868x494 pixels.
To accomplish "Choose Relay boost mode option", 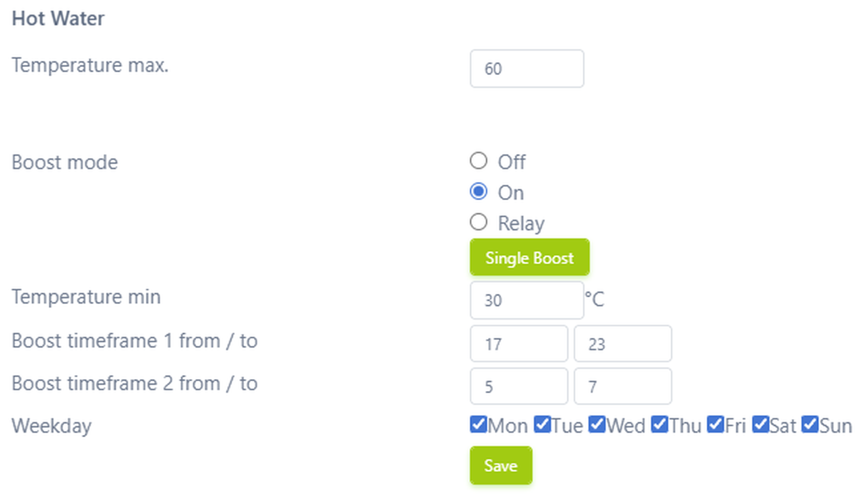I will (478, 222).
